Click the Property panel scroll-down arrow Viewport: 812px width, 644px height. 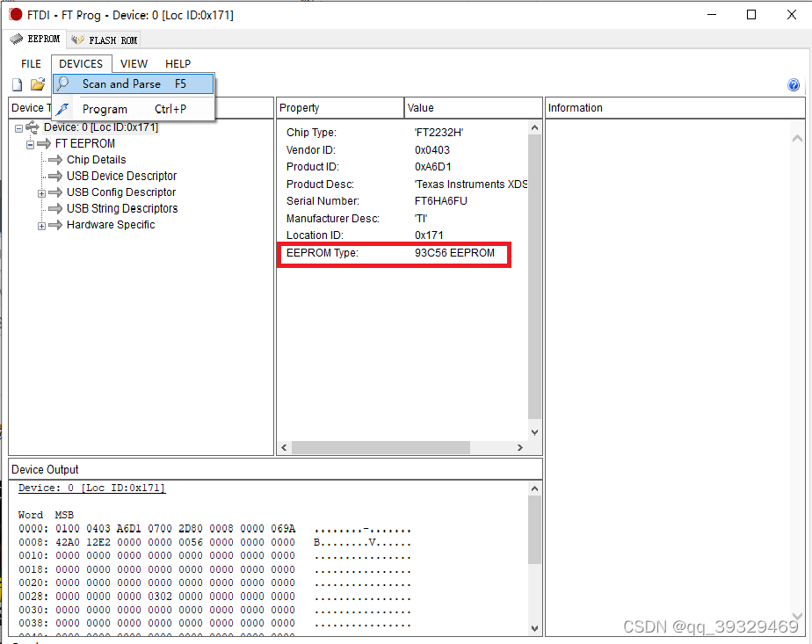click(534, 432)
